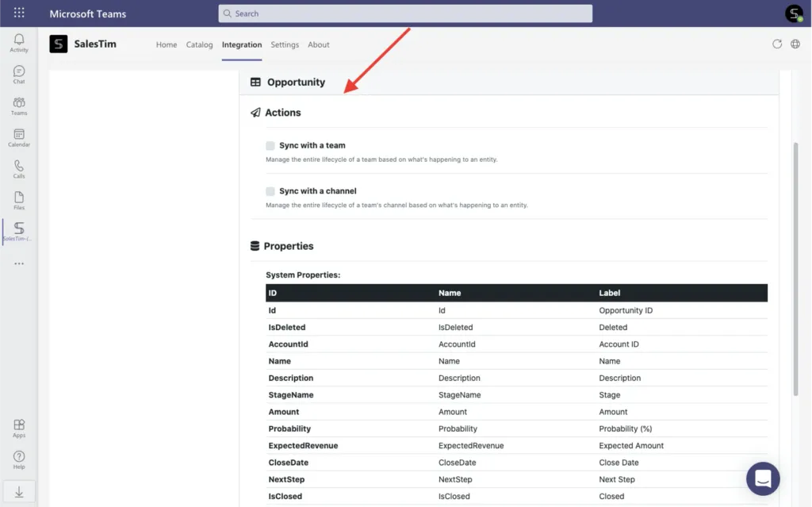Select the SalesTim app in sidebar
Screen dimensions: 812x507
19,232
